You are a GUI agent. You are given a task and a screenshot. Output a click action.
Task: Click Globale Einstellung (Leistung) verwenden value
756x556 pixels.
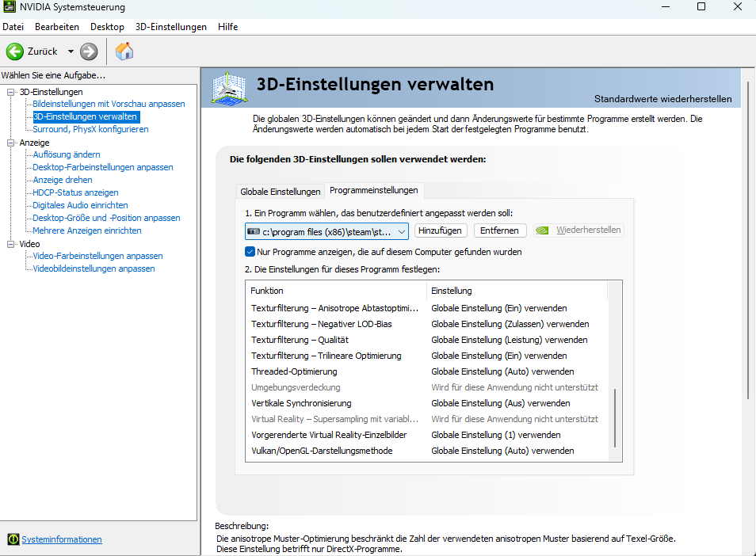(509, 340)
